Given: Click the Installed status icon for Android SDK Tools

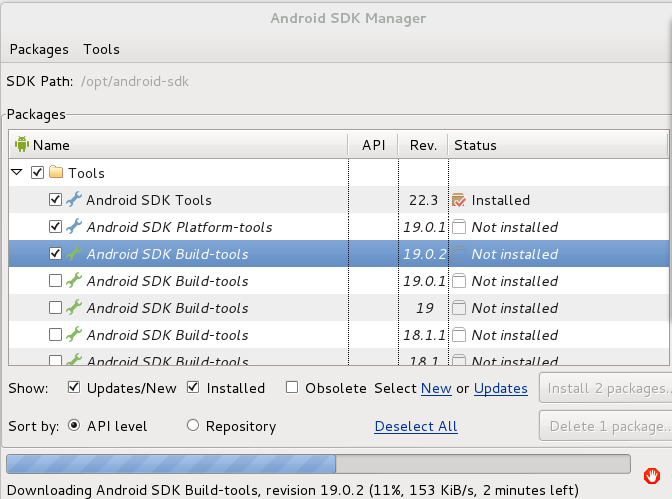Looking at the screenshot, I should (459, 200).
